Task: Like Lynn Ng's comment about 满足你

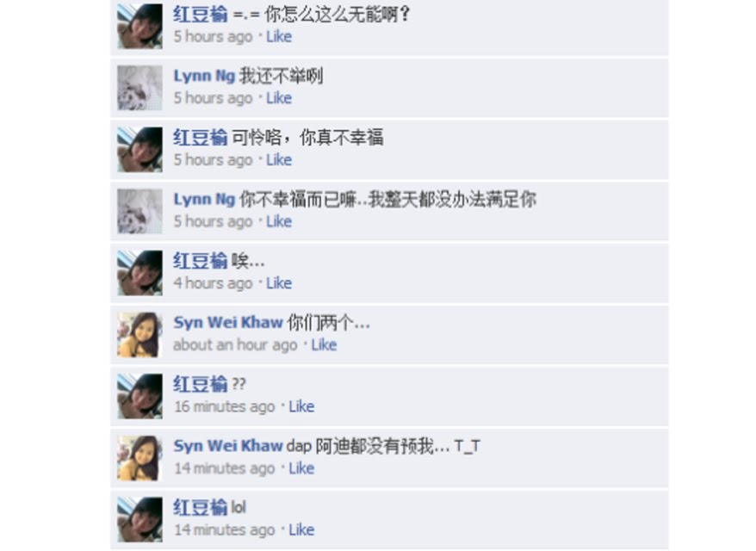Action: (279, 222)
